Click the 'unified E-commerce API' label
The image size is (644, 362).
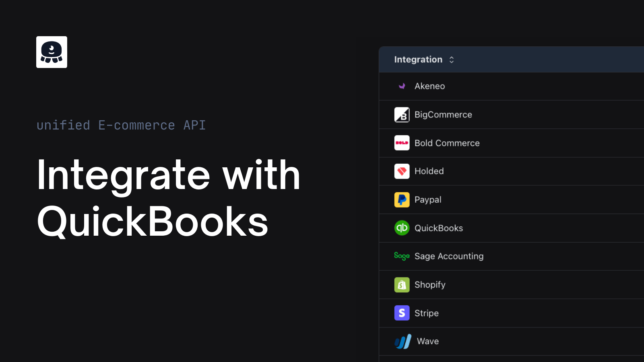pyautogui.click(x=121, y=125)
